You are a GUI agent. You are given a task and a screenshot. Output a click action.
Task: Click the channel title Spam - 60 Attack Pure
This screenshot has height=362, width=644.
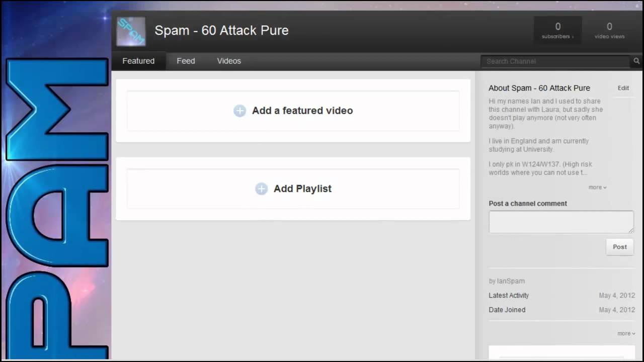click(x=221, y=30)
